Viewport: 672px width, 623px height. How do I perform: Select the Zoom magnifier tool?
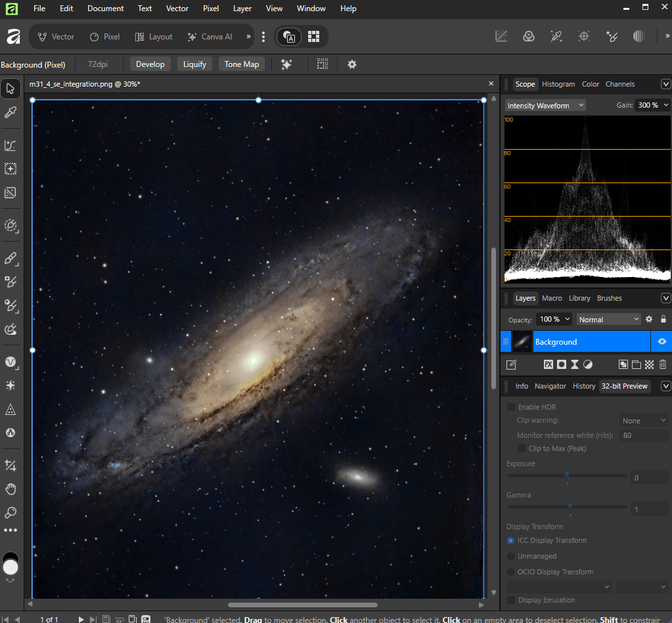pos(11,513)
